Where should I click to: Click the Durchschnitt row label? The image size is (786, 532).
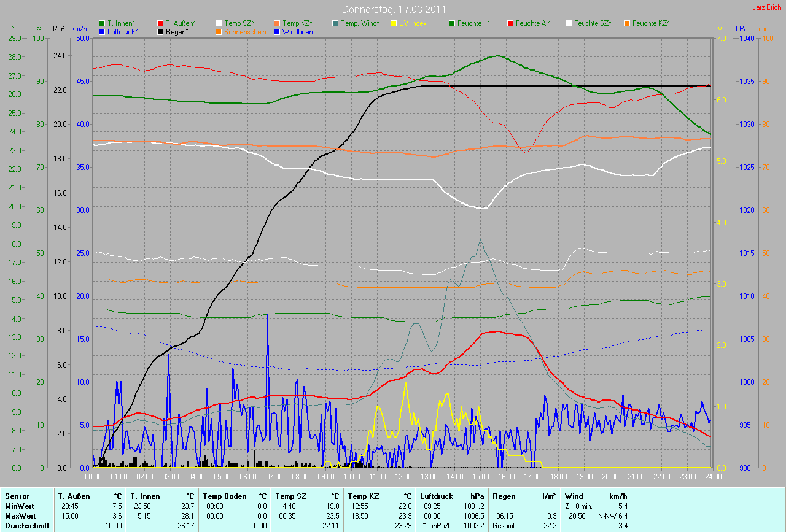point(26,526)
